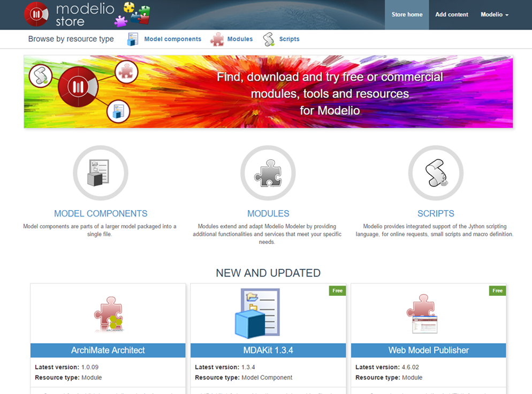Click MDAKit resource type Model Component
This screenshot has width=532, height=394.
click(244, 377)
